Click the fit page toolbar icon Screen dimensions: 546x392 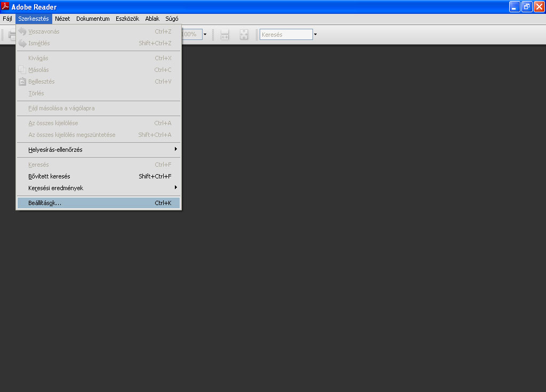244,35
